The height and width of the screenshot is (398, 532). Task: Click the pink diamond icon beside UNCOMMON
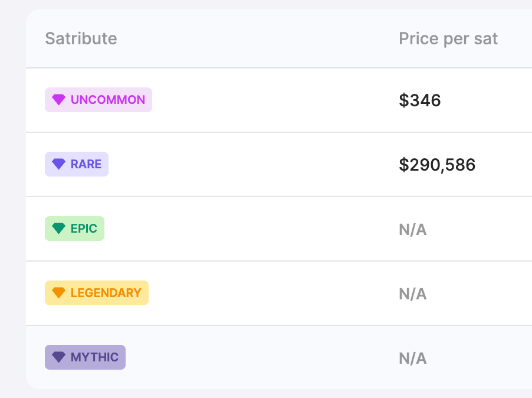[58, 100]
